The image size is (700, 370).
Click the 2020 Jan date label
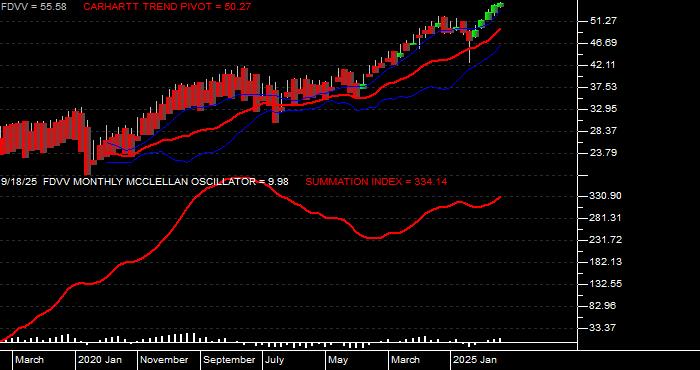(x=100, y=360)
